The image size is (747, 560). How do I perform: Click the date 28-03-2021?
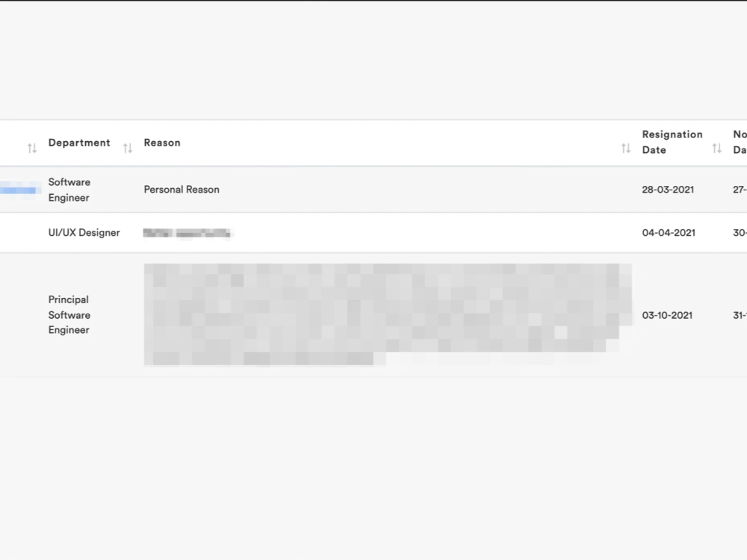click(668, 190)
